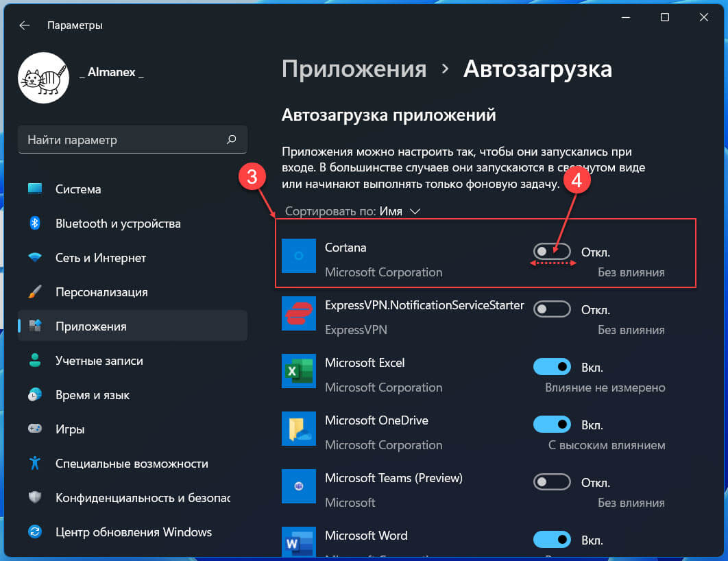Open Bluetooth и устройства

point(132,224)
